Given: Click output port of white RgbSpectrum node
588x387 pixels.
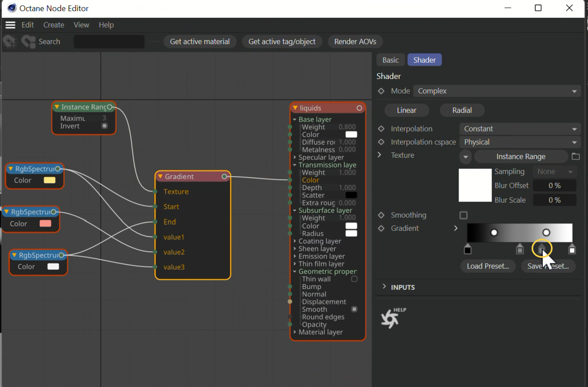Looking at the screenshot, I should click(61, 255).
